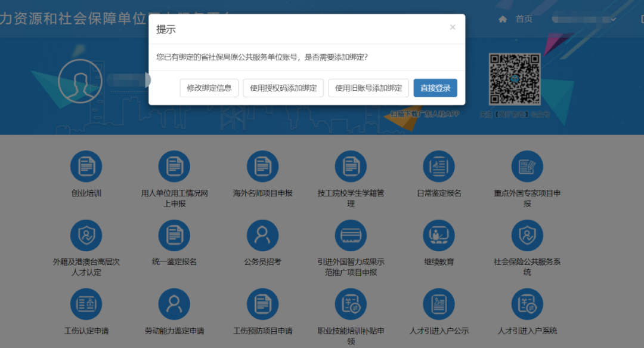Screen dimensions: 644x348
Task: Open 外籍及港澳台高层次人才认定
Action: click(86, 235)
